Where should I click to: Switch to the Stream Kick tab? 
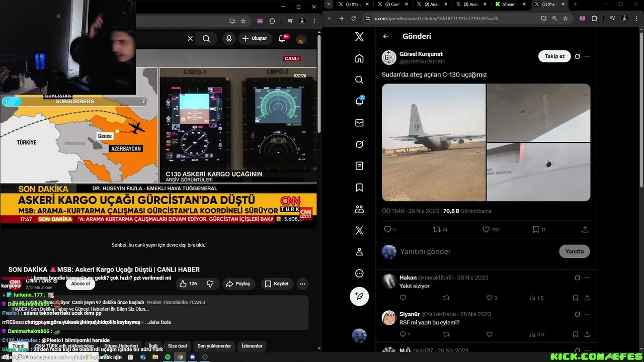(x=510, y=5)
